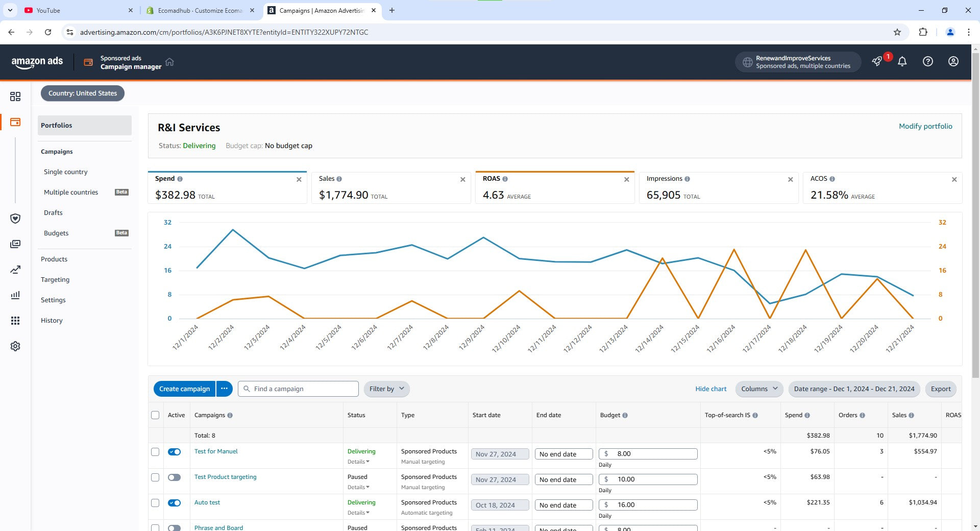Open the dashboard grid icon in left rail
The height and width of the screenshot is (531, 980).
pos(15,96)
